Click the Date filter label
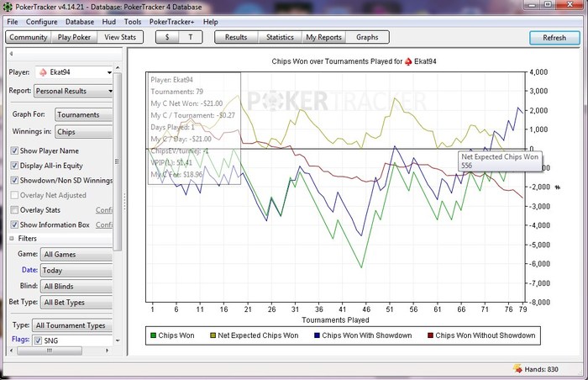Image resolution: width=588 pixels, height=380 pixels. tap(29, 270)
